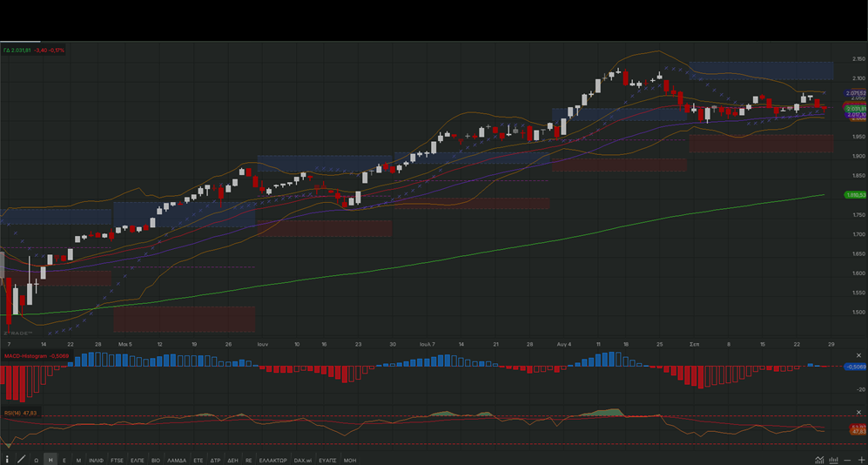Switch the chart type using the bar icon
868x465 pixels.
point(834,460)
